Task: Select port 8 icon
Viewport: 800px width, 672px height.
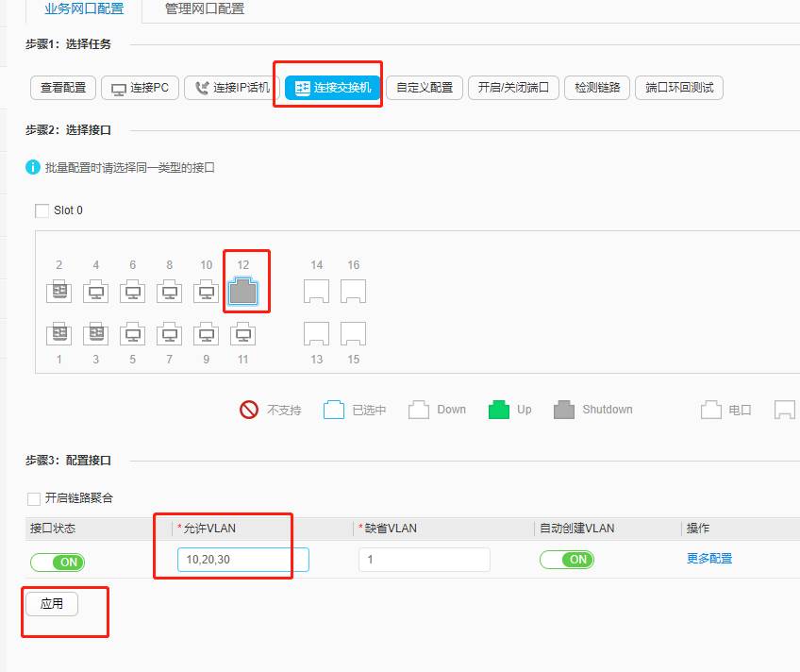Action: click(x=170, y=292)
